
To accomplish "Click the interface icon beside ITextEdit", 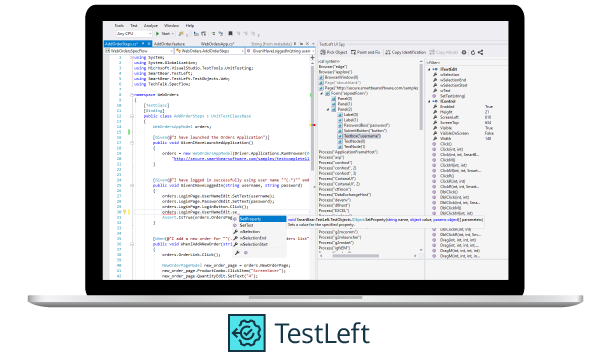I will tap(435, 69).
